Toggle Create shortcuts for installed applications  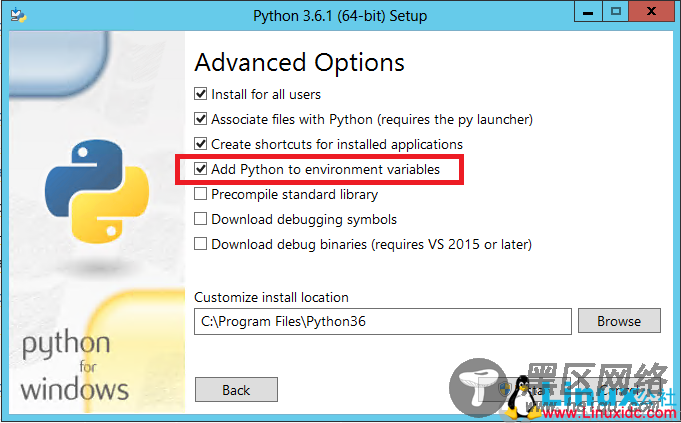pos(200,143)
